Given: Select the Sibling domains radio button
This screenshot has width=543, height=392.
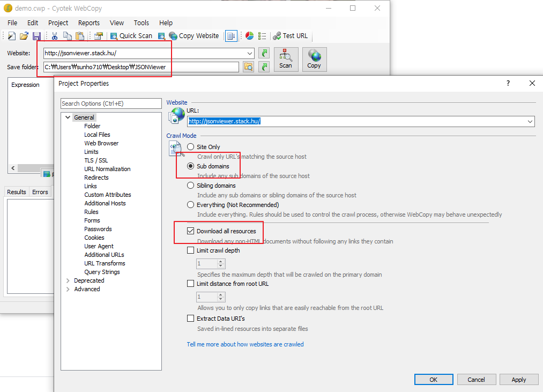Looking at the screenshot, I should (190, 186).
